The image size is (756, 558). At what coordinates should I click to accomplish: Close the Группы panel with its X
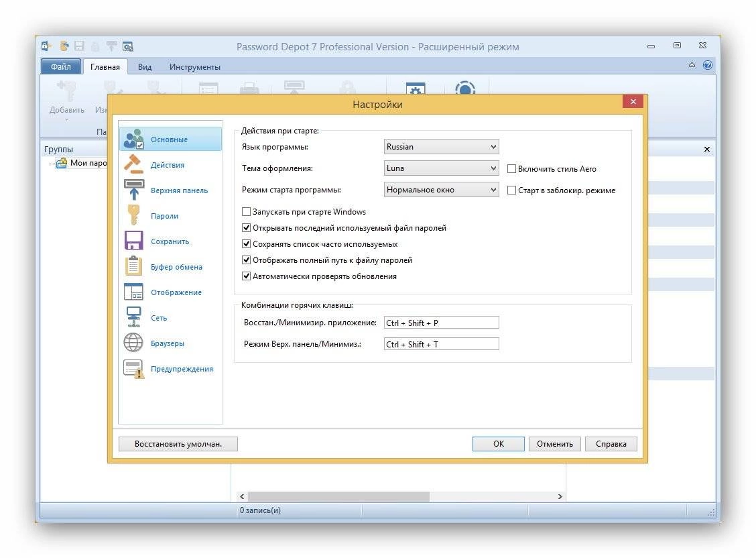[707, 149]
